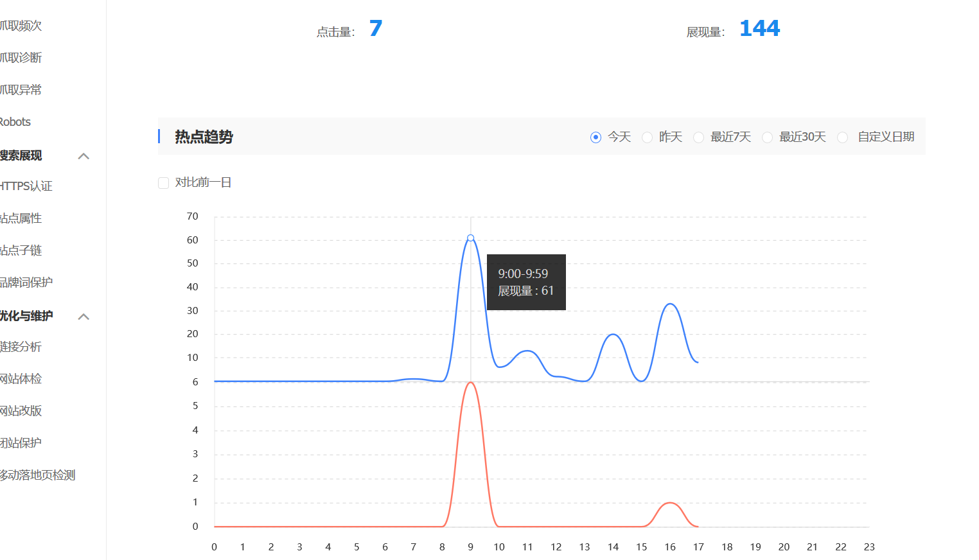The height and width of the screenshot is (560, 979).
Task: Click the blue curve peak at hour 14
Action: click(x=613, y=335)
